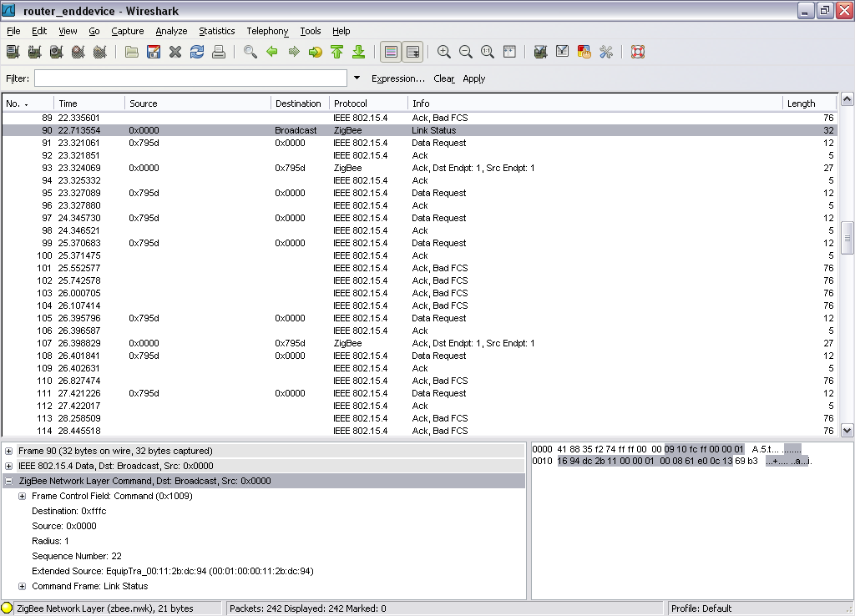The image size is (855, 616).
Task: Open the Preferences wrench icon
Action: click(x=607, y=51)
